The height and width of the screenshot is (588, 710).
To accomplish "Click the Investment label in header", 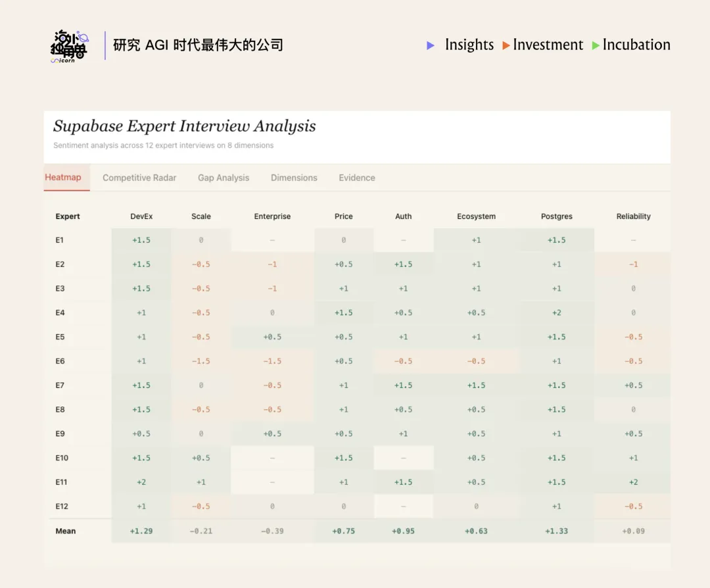I will coord(548,44).
